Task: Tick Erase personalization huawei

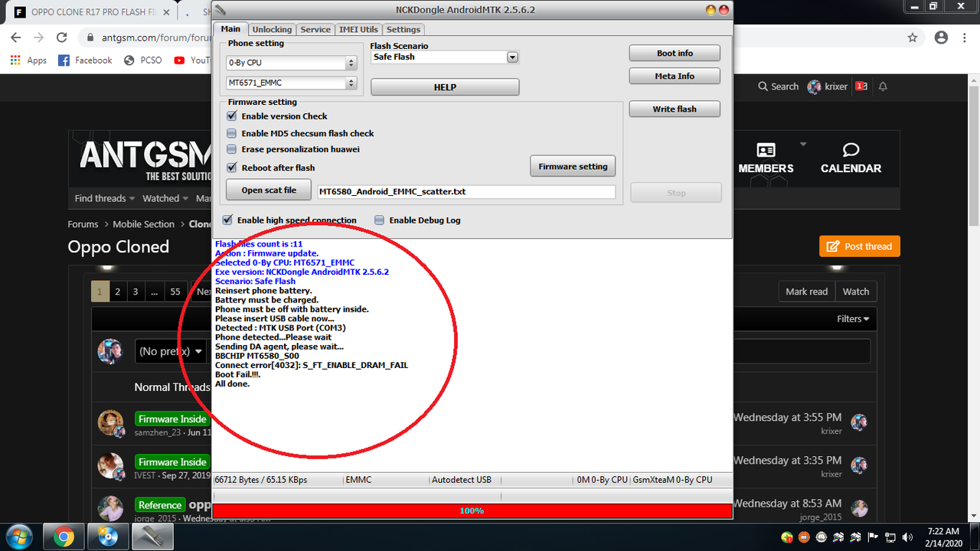Action: [232, 150]
